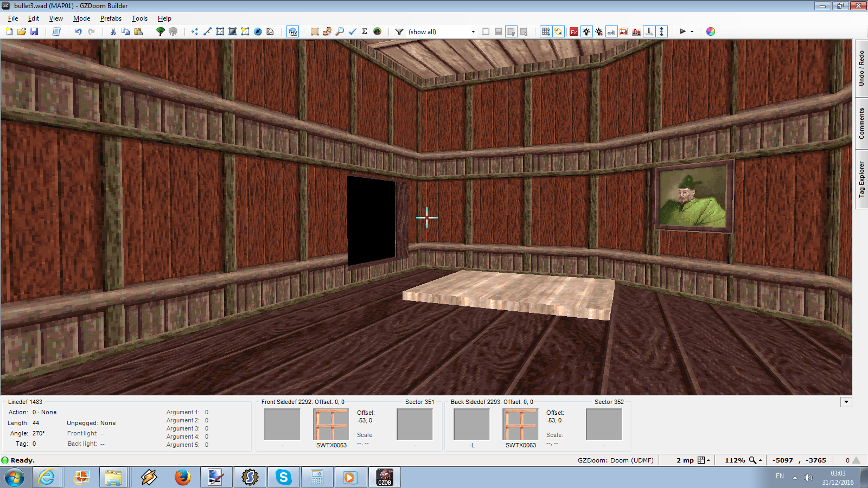The height and width of the screenshot is (488, 868).
Task: Save the current map
Action: click(x=34, y=31)
